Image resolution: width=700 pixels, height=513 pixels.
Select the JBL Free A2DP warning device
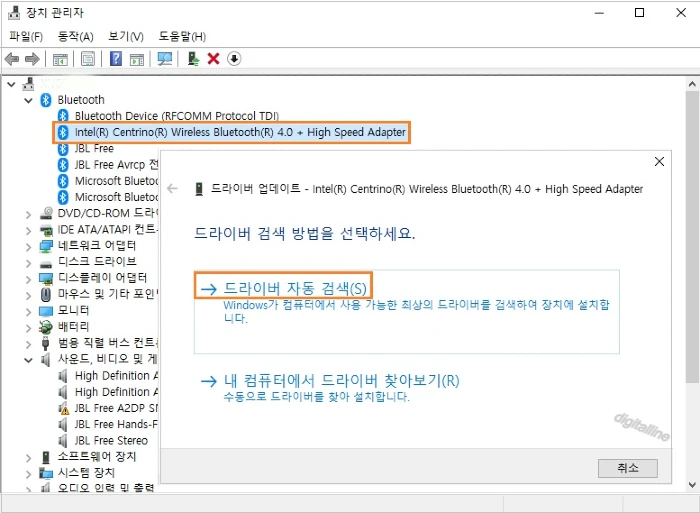116,408
